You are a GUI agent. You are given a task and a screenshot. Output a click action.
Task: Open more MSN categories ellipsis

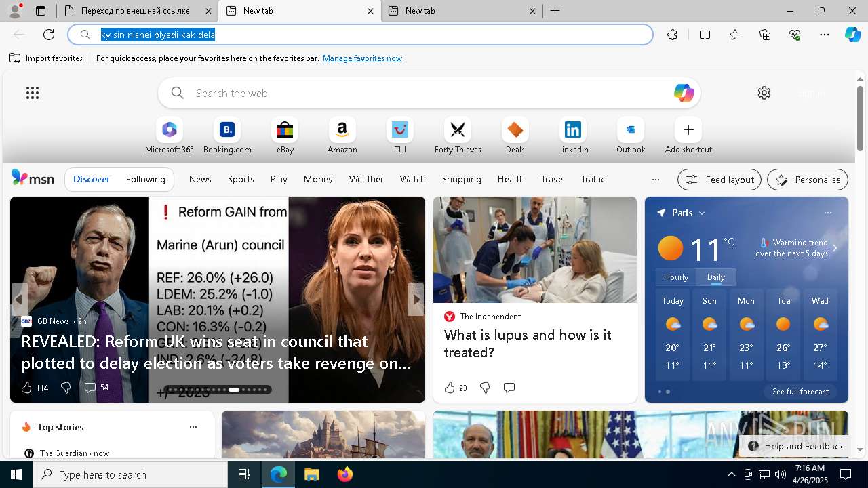coord(655,180)
